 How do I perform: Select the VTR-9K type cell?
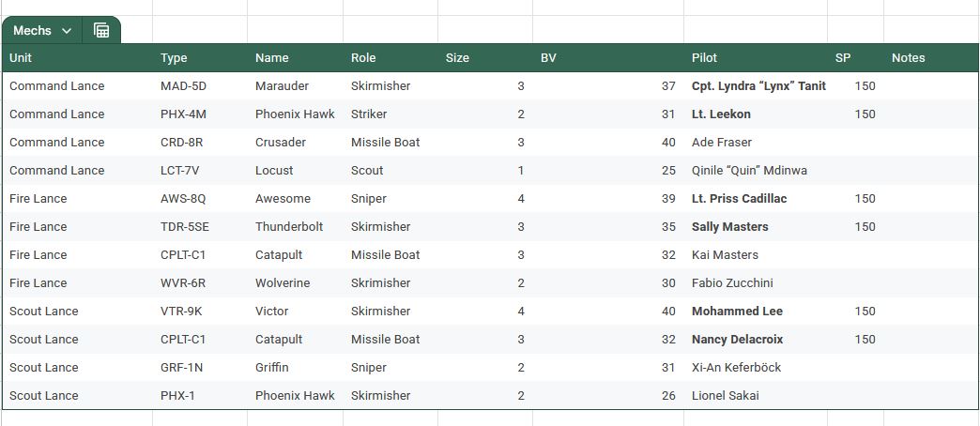pyautogui.click(x=181, y=312)
